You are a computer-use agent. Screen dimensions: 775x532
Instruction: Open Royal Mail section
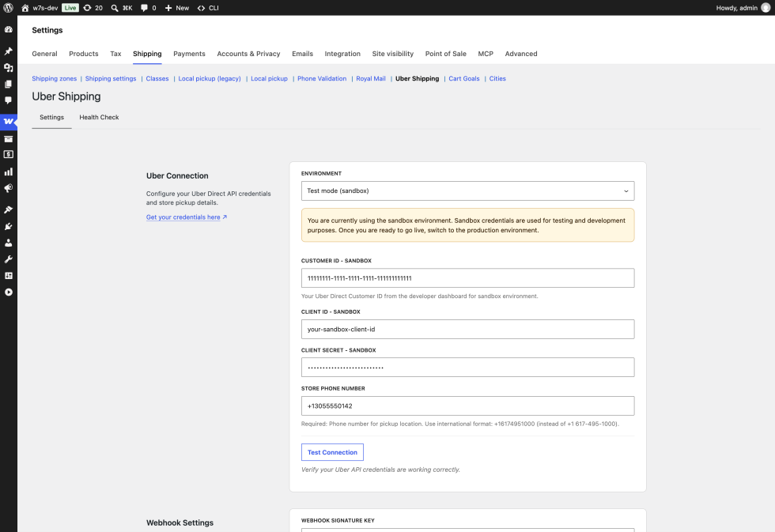pyautogui.click(x=371, y=78)
